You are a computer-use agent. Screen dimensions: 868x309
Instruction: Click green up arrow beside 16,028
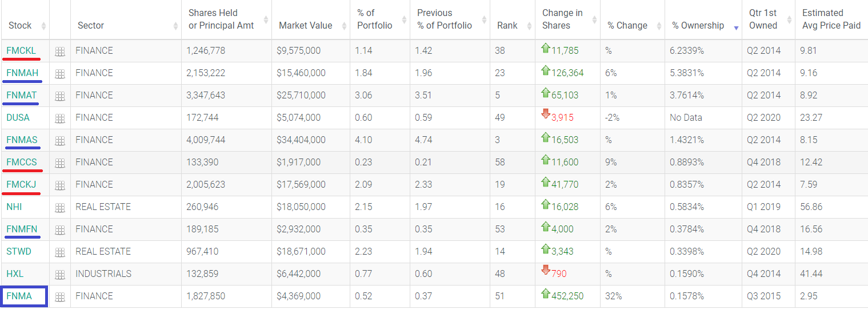click(x=546, y=205)
